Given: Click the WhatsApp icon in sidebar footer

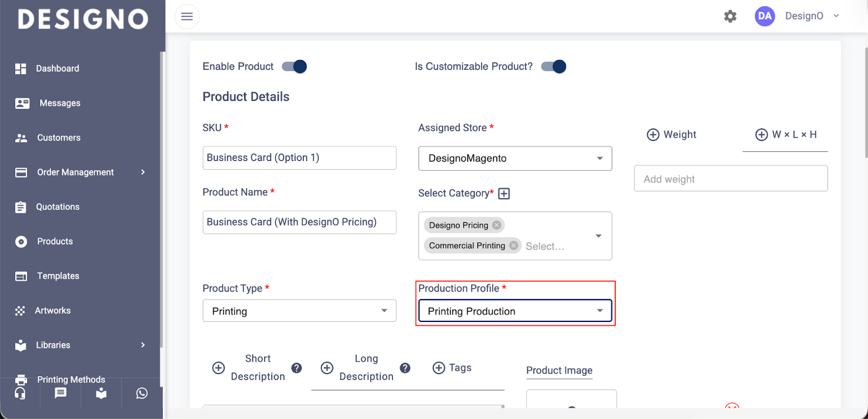Looking at the screenshot, I should coord(142,394).
